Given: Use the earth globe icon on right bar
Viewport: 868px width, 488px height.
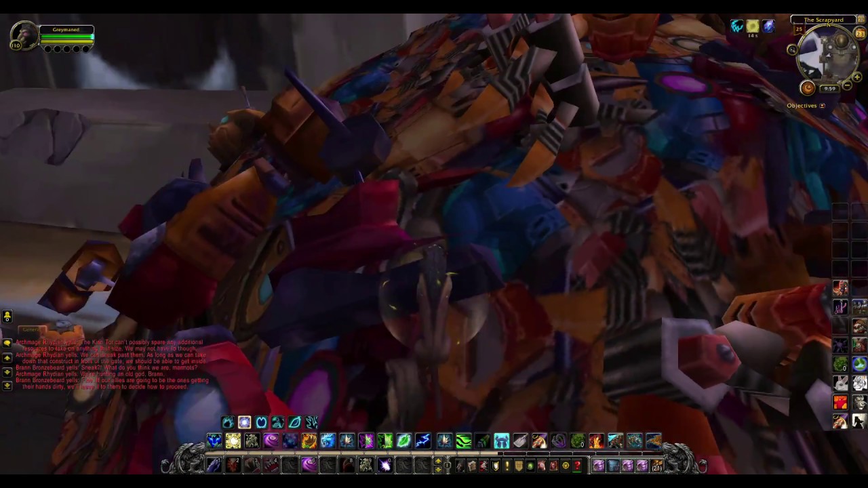Looking at the screenshot, I should [859, 365].
